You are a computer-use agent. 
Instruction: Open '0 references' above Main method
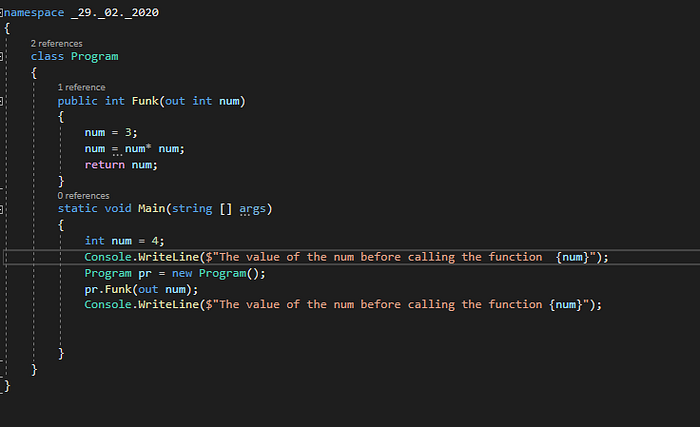pos(83,196)
